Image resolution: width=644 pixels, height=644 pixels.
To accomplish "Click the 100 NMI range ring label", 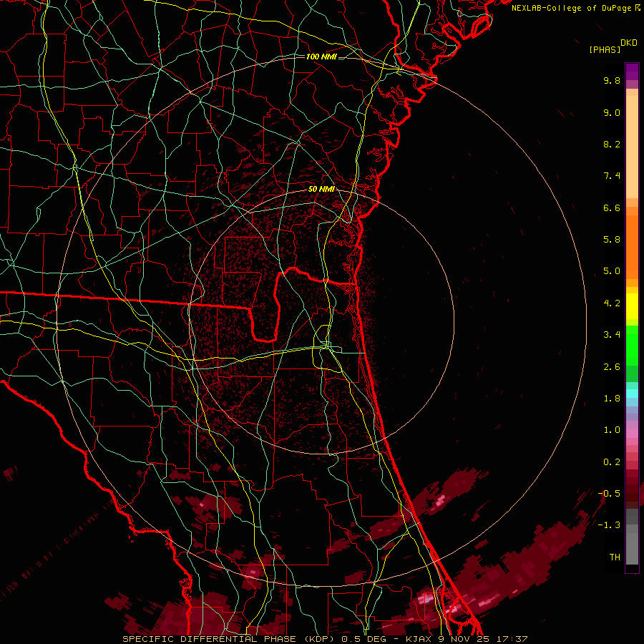I will pos(321,57).
